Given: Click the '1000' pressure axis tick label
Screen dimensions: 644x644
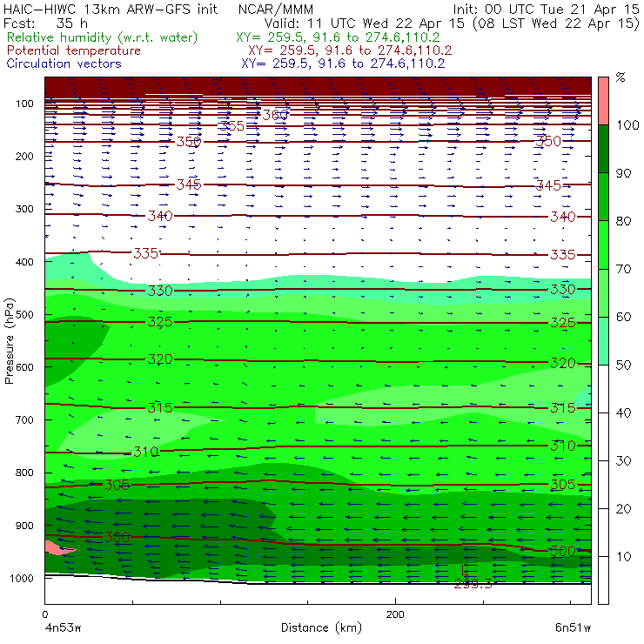Looking at the screenshot, I should coord(22,578).
